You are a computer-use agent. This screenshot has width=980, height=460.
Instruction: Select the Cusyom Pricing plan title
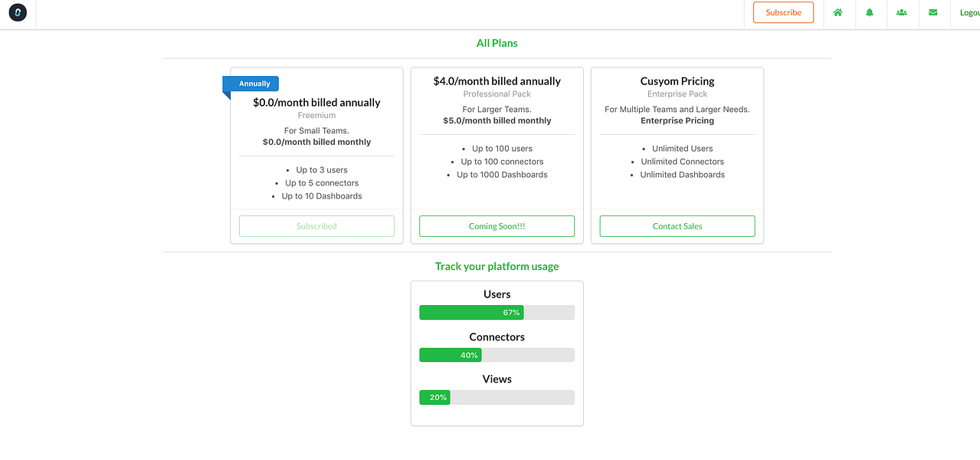tap(677, 81)
